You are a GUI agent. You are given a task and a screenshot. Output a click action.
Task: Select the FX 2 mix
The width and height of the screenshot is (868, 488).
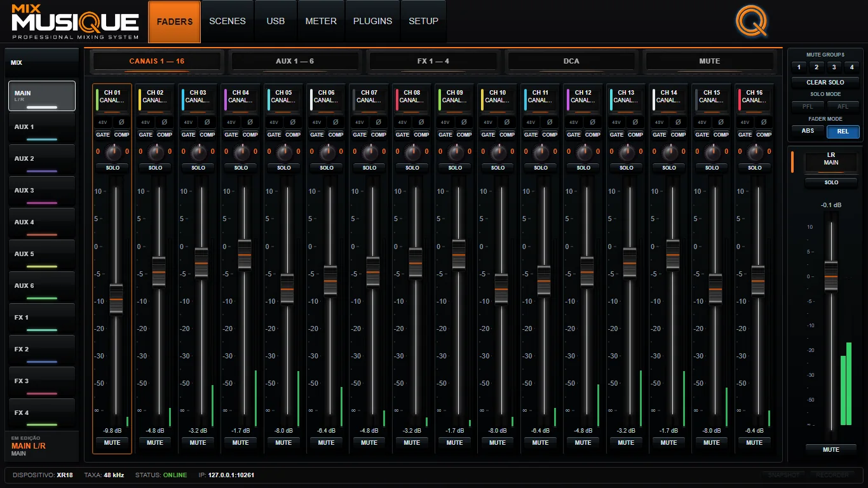pyautogui.click(x=42, y=350)
